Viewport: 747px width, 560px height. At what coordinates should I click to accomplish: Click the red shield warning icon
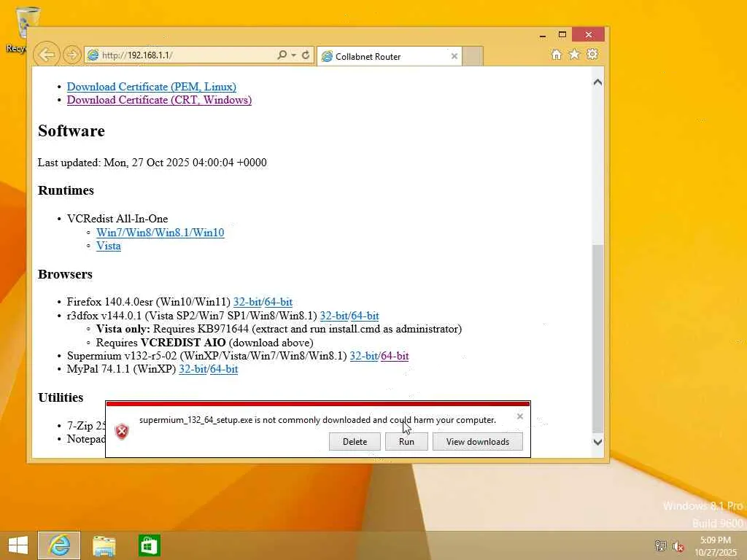click(122, 432)
